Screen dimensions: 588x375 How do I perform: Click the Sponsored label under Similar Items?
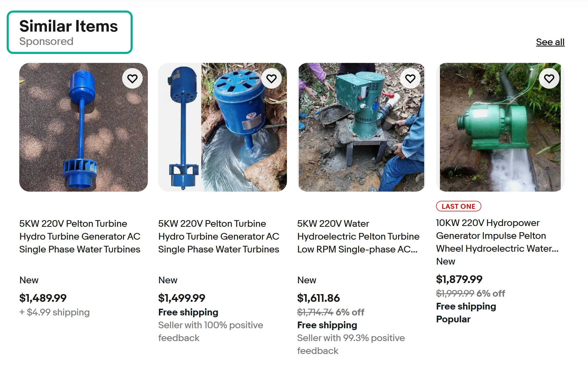click(47, 41)
